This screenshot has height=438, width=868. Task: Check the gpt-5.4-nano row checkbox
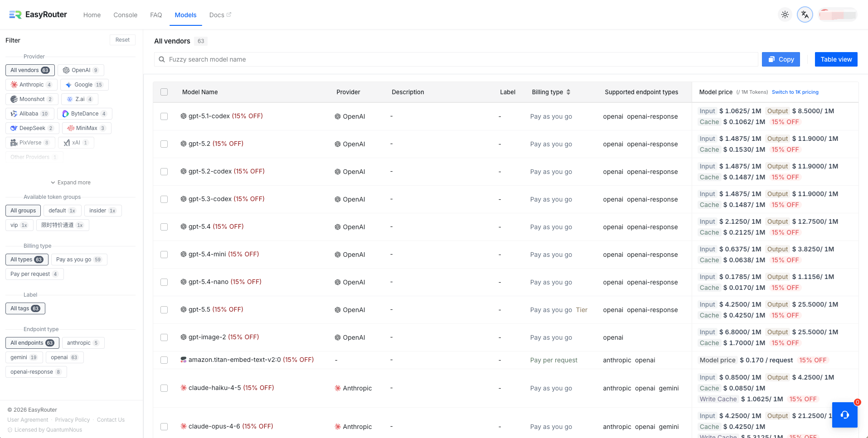click(x=164, y=282)
